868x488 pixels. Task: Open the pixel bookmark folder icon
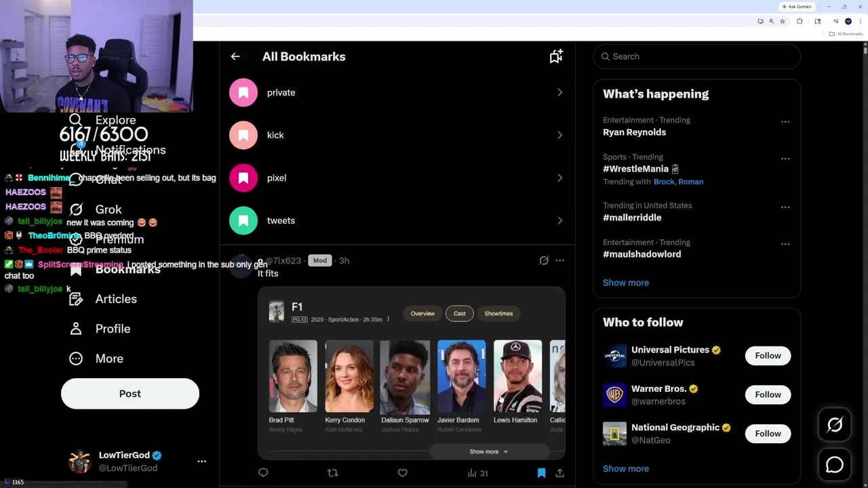point(243,178)
